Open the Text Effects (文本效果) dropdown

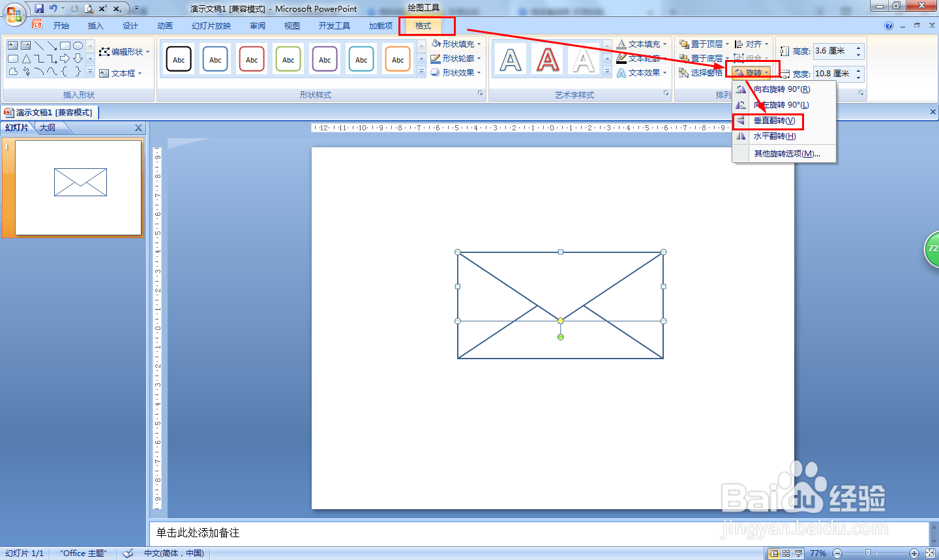[x=642, y=72]
